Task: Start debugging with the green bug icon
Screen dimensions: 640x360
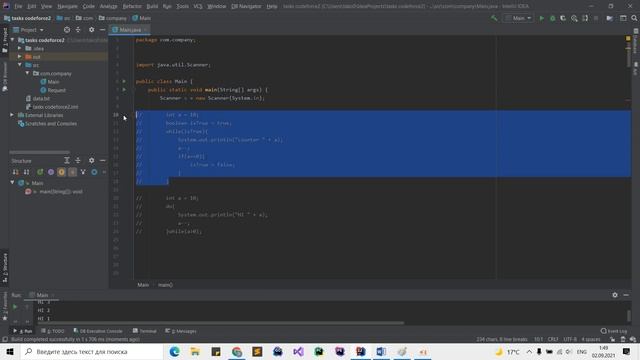Action: (x=552, y=18)
